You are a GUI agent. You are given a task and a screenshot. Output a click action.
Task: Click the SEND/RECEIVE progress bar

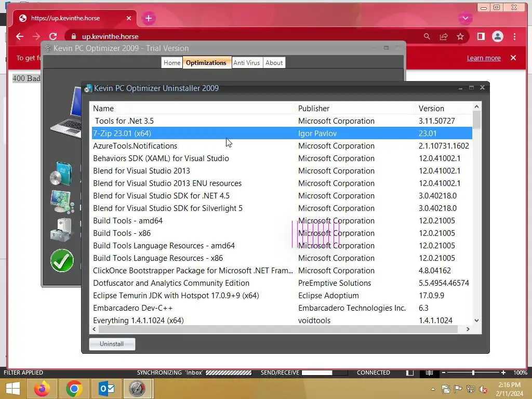(325, 373)
